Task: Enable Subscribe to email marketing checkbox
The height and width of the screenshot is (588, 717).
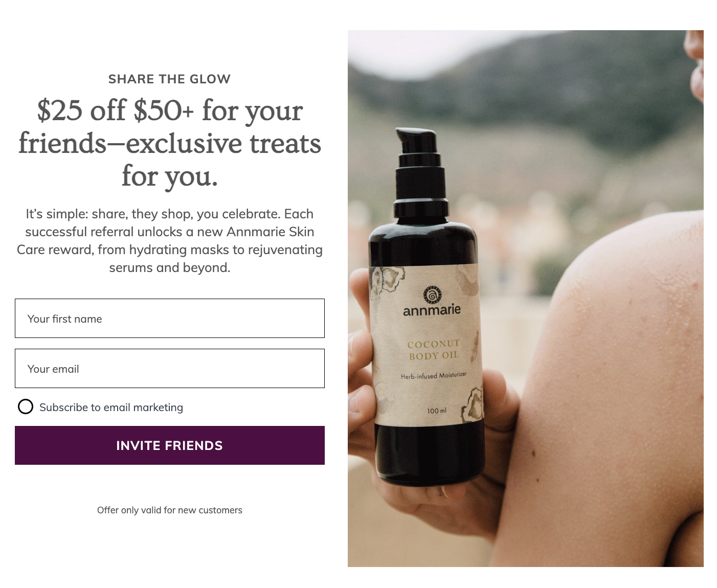Action: 26,407
